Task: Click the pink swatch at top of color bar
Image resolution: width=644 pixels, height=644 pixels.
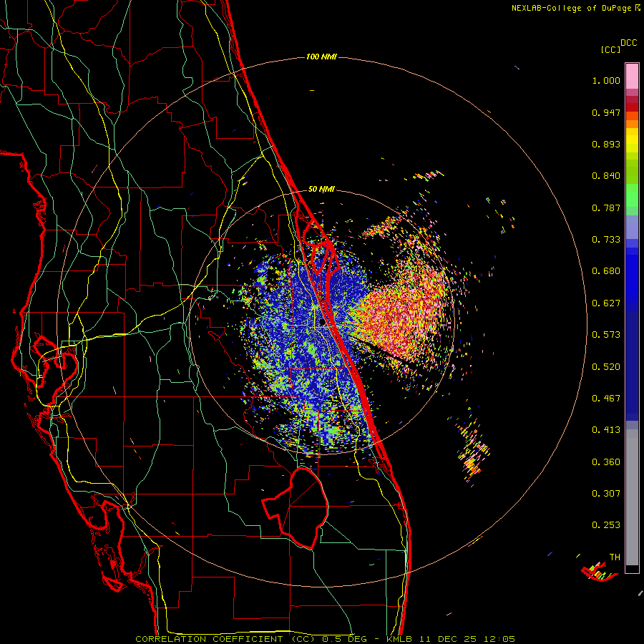Action: 632,76
